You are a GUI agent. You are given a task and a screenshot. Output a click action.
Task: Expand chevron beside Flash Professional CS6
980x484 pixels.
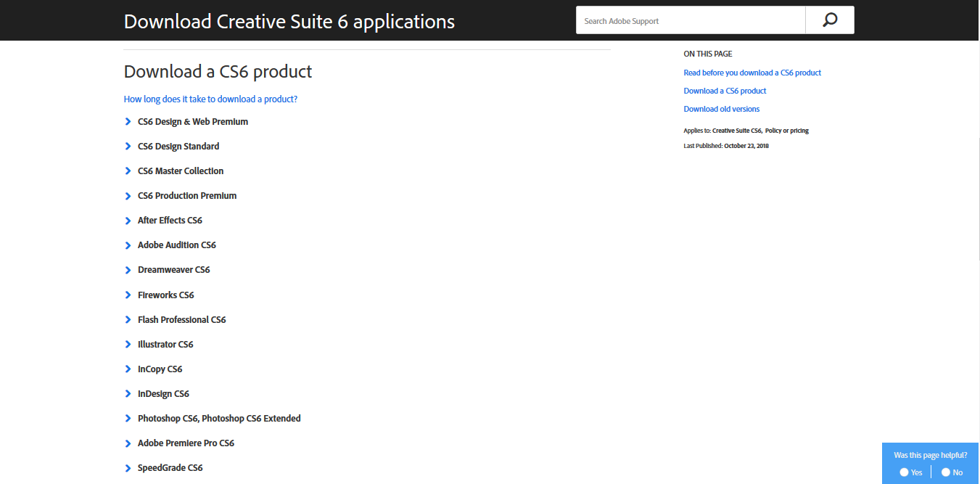coord(128,320)
